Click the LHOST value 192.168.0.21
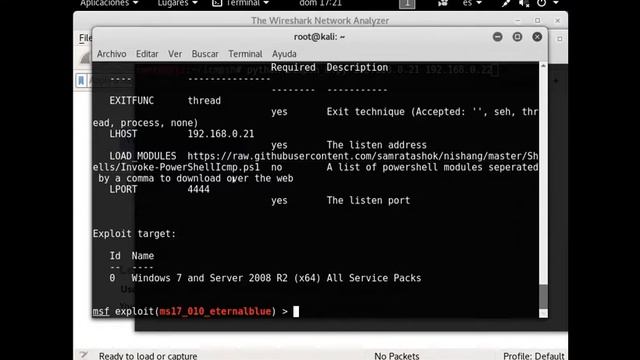The width and height of the screenshot is (640, 360). click(221, 134)
